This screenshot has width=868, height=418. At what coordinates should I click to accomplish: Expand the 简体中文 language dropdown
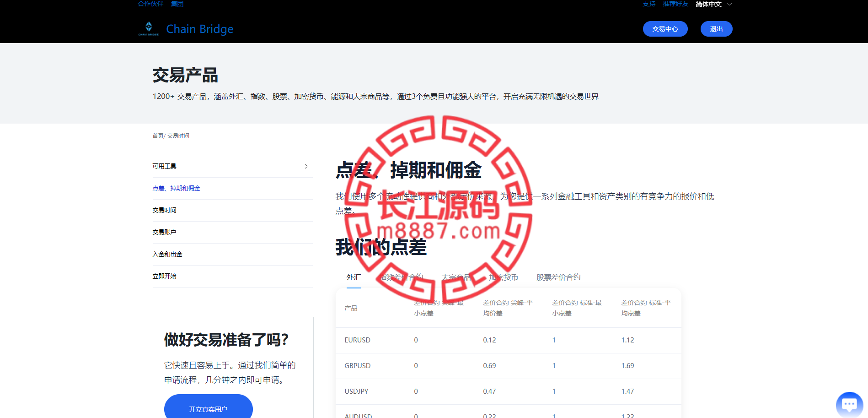(x=713, y=4)
